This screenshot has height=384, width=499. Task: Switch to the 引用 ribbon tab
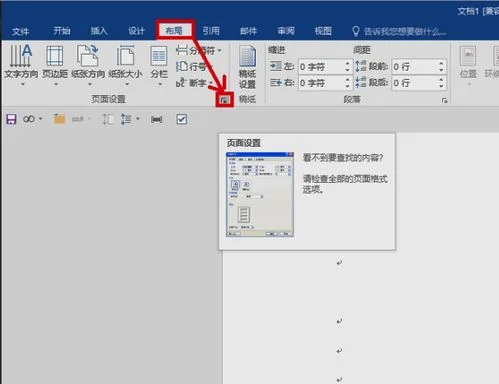click(x=211, y=31)
